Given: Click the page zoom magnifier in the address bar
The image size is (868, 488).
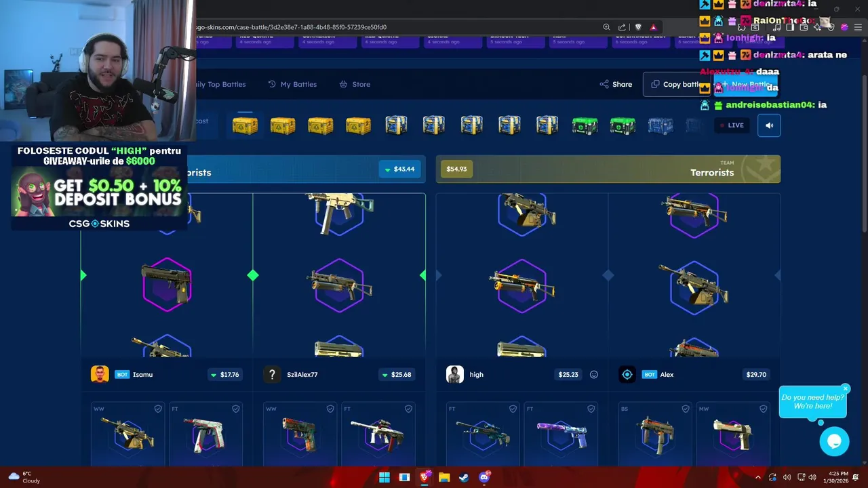Looking at the screenshot, I should tap(606, 27).
